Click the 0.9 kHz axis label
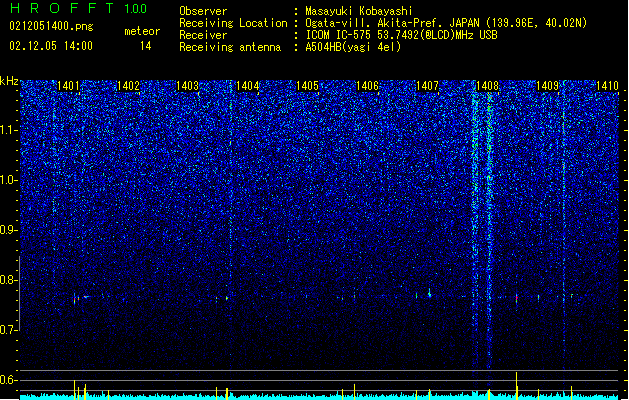 tap(9, 230)
